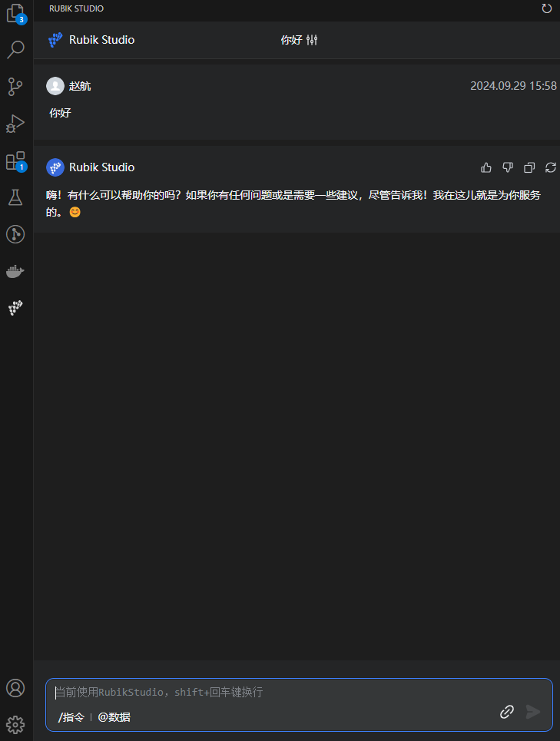Send the message with arrow button
The width and height of the screenshot is (560, 741).
coord(533,712)
